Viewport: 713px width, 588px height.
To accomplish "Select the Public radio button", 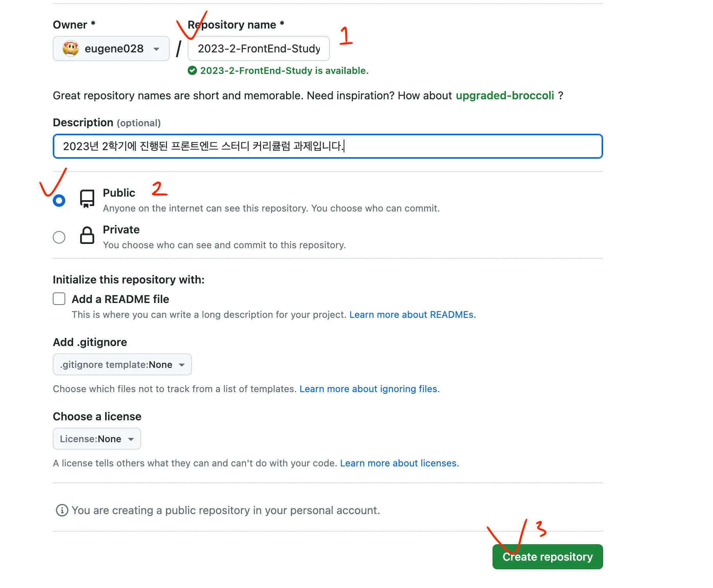I will [x=59, y=201].
